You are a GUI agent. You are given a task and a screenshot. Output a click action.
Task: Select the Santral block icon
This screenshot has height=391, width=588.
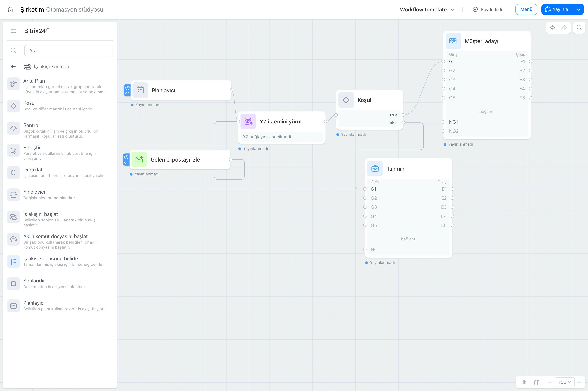point(13,128)
